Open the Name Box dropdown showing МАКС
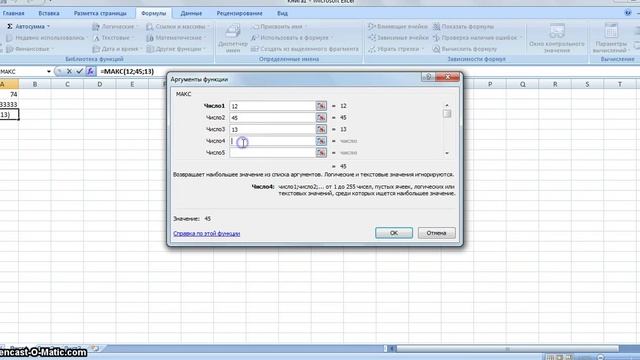 tap(49, 71)
